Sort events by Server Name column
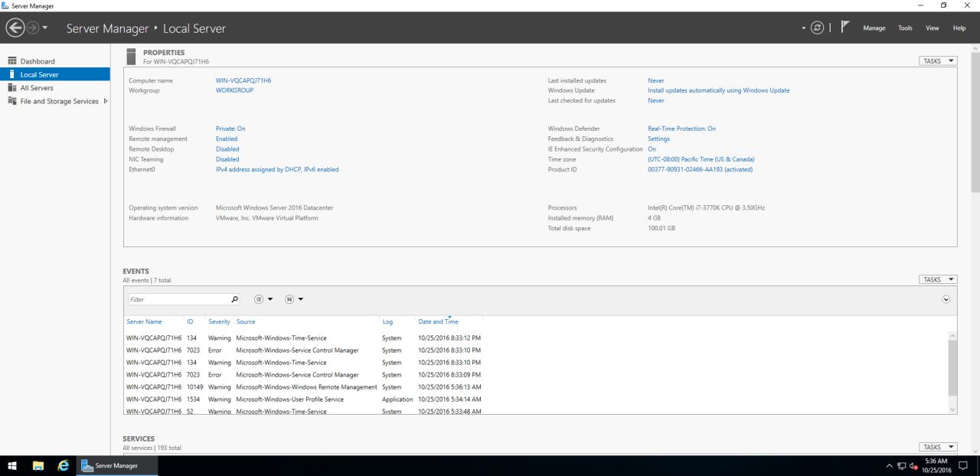 pyautogui.click(x=144, y=321)
